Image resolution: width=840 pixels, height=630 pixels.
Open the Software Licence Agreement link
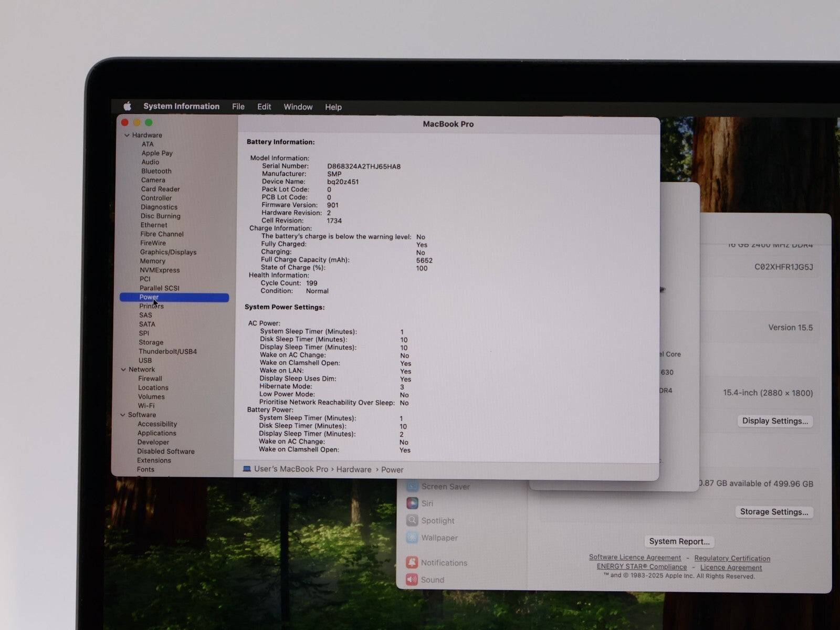coord(635,558)
